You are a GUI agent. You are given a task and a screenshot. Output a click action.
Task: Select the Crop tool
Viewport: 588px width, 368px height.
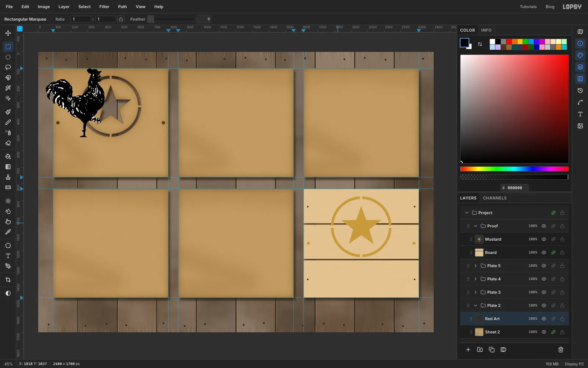click(8, 280)
